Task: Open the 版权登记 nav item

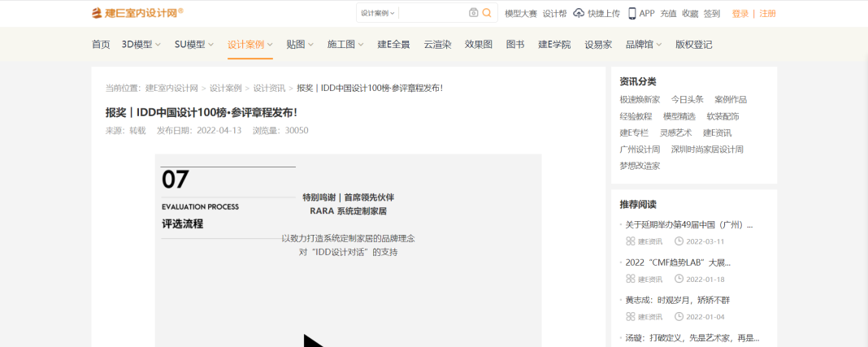Action: (693, 45)
